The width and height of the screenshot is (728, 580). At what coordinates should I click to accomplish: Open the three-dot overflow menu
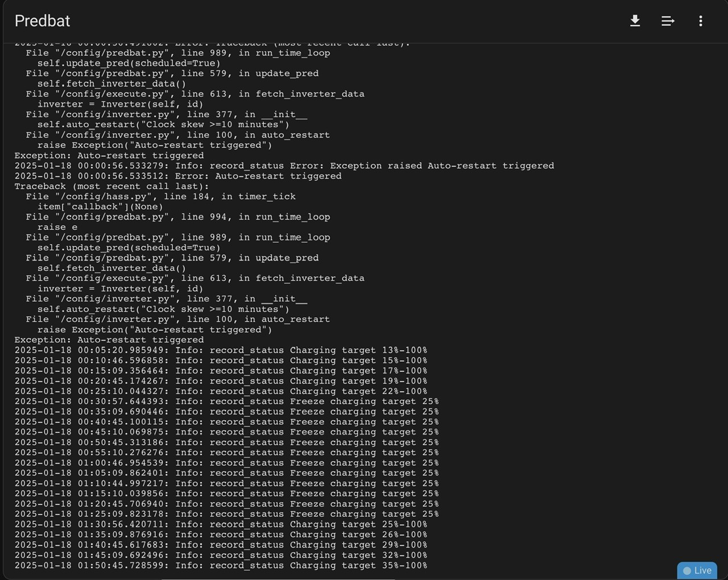tap(701, 21)
